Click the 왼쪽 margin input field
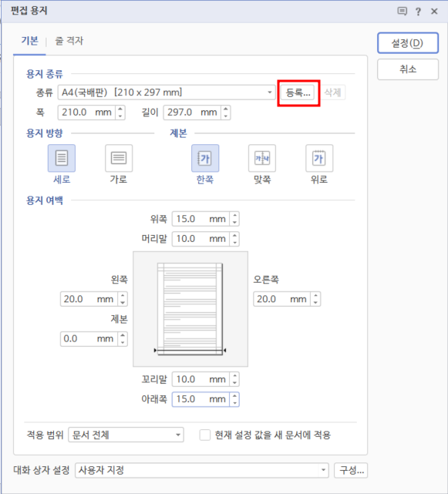The image size is (448, 494). click(89, 299)
